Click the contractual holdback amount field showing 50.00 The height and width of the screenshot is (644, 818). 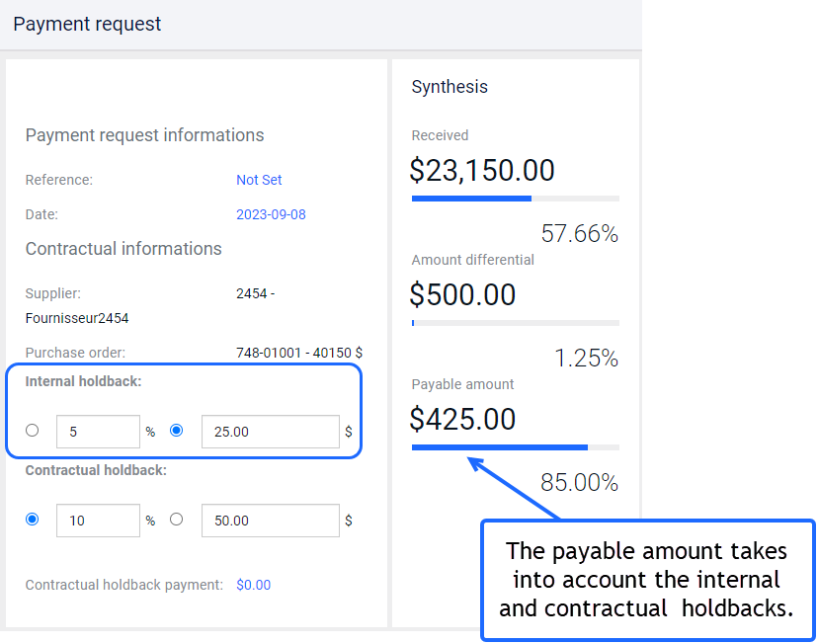(x=271, y=521)
